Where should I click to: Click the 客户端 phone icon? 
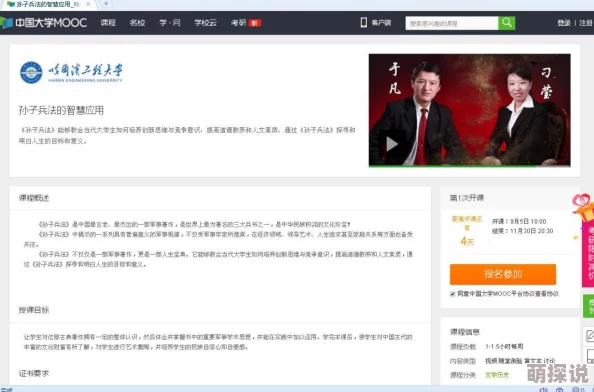pyautogui.click(x=364, y=23)
